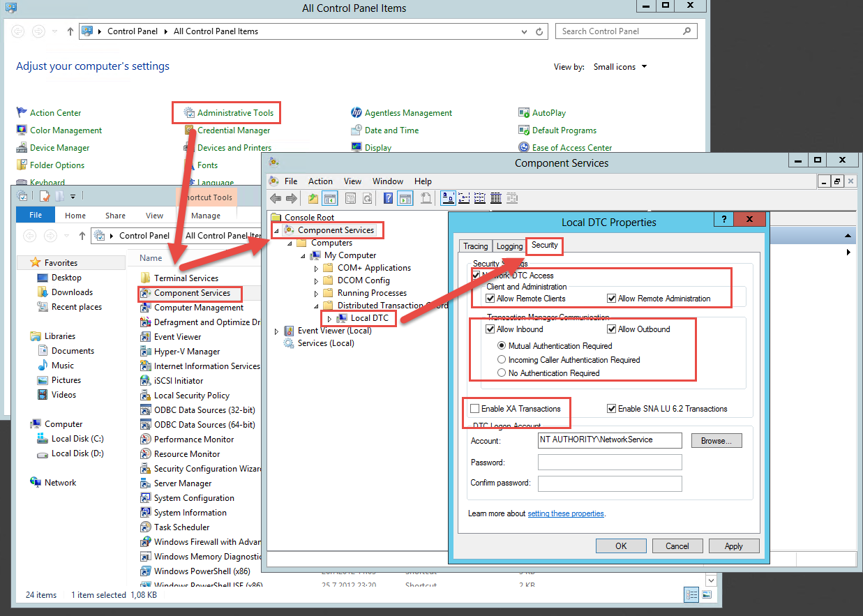Screen dimensions: 863x616
Task: Click the blue question-mark Help toolbar icon
Action: pyautogui.click(x=389, y=199)
